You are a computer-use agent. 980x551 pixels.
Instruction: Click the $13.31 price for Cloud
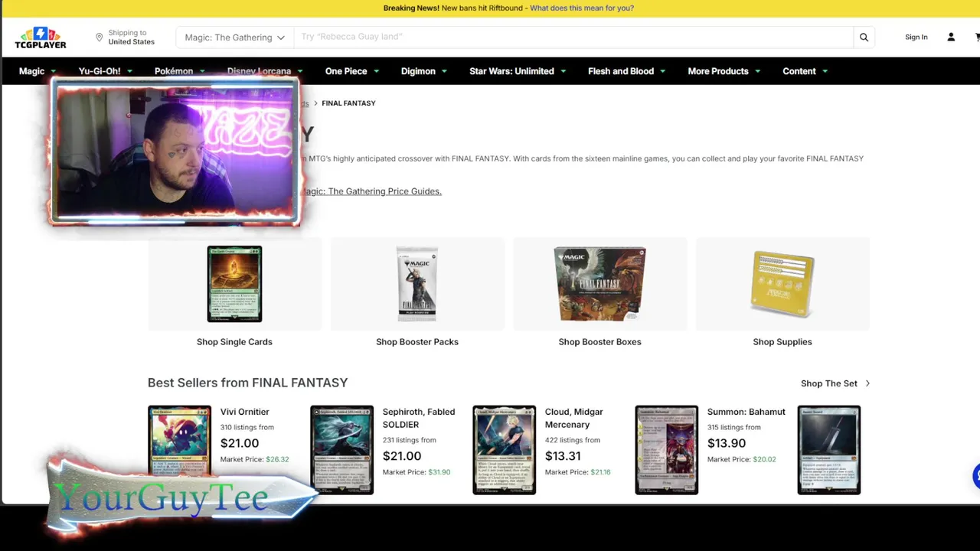563,456
